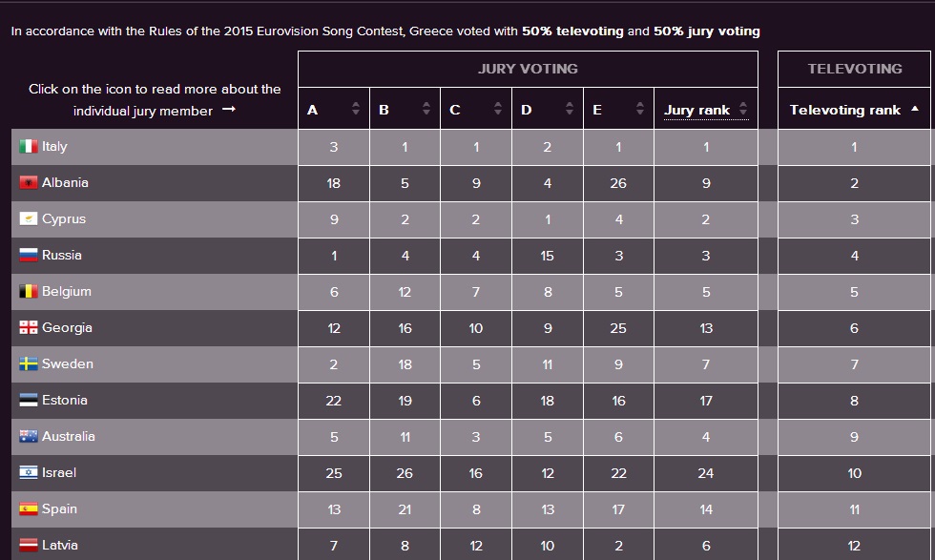Open jury member E's profile link
The width and height of the screenshot is (935, 560).
(598, 108)
